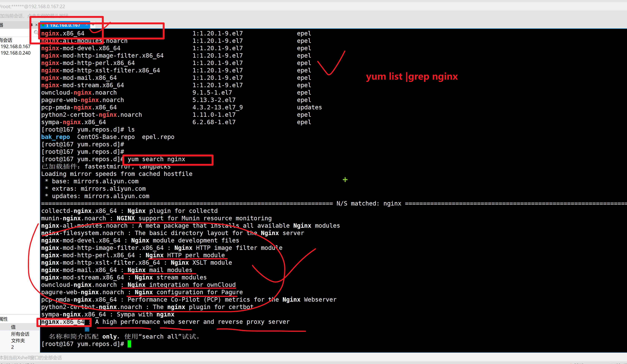Select the all sessions folder node
Image resolution: width=627 pixels, height=364 pixels.
6,40
